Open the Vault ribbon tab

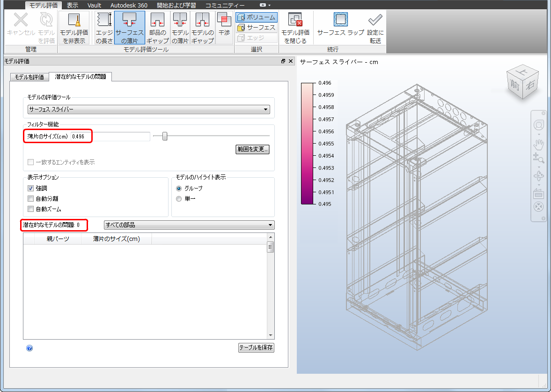click(94, 5)
